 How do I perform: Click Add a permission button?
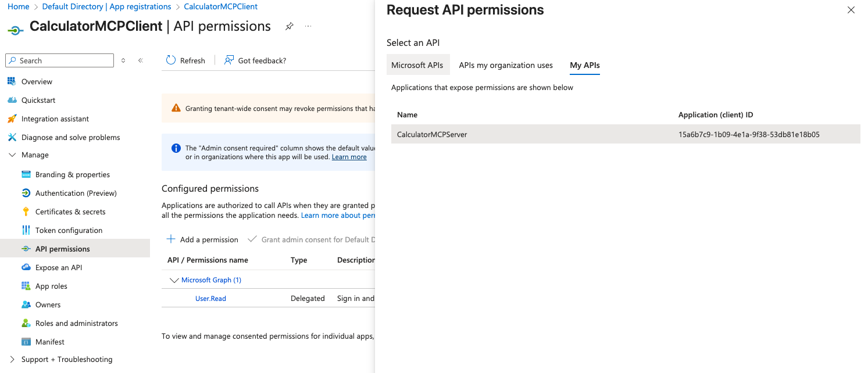[x=202, y=239]
